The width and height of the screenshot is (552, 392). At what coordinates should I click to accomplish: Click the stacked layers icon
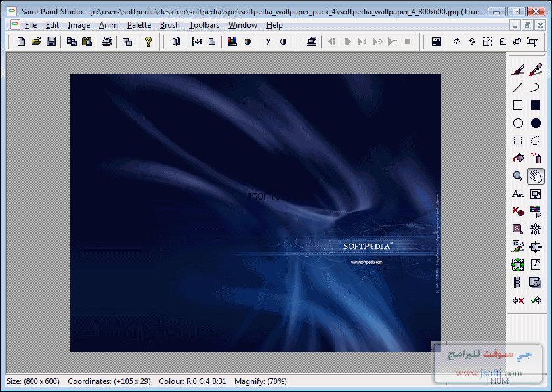[536, 282]
